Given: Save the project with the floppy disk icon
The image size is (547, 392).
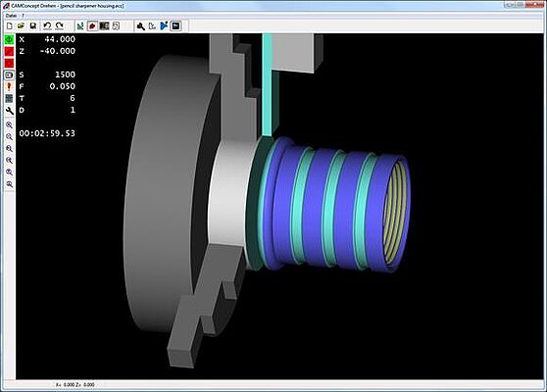Looking at the screenshot, I should tap(32, 26).
